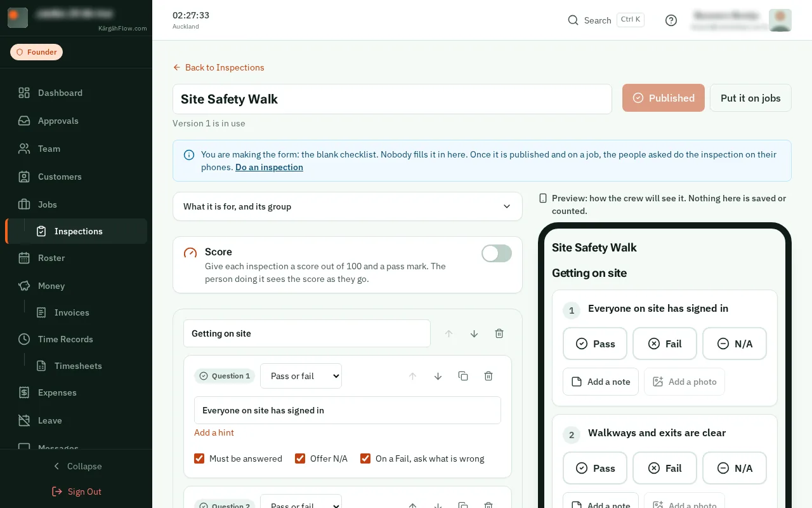Viewport: 812px width, 508px height.
Task: Click the Roster calendar icon
Action: (x=24, y=258)
